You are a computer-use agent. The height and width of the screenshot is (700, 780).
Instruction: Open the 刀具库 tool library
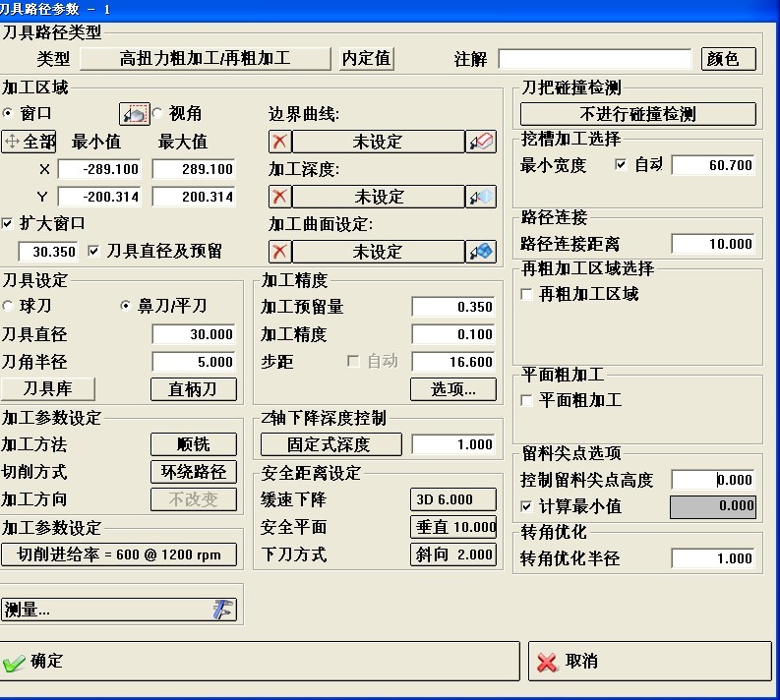(48, 388)
